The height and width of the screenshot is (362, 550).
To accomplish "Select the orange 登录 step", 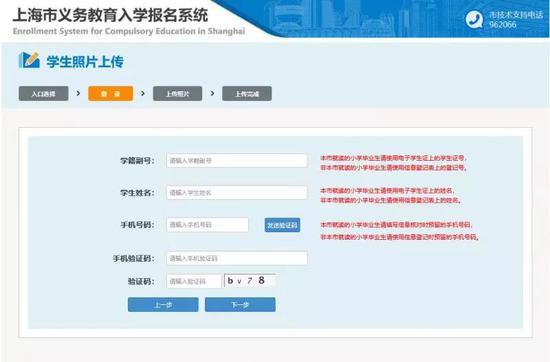I will click(x=110, y=94).
